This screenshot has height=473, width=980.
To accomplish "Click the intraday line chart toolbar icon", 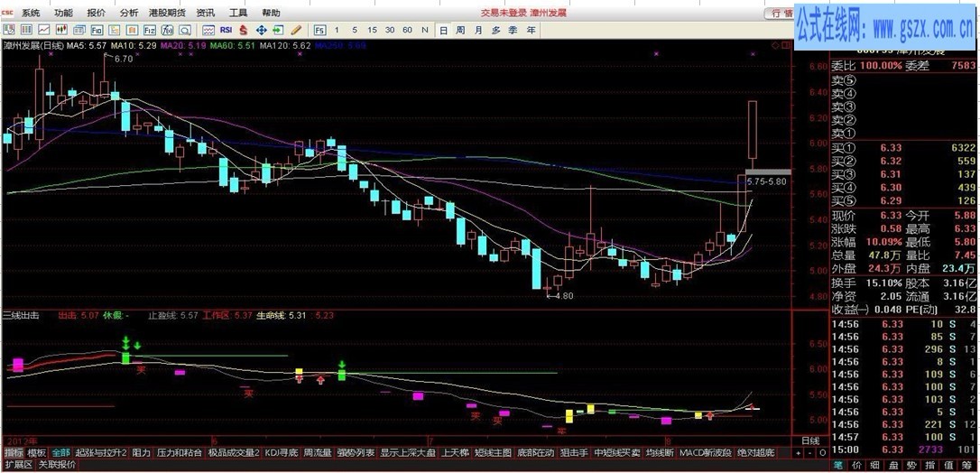I will [43, 30].
